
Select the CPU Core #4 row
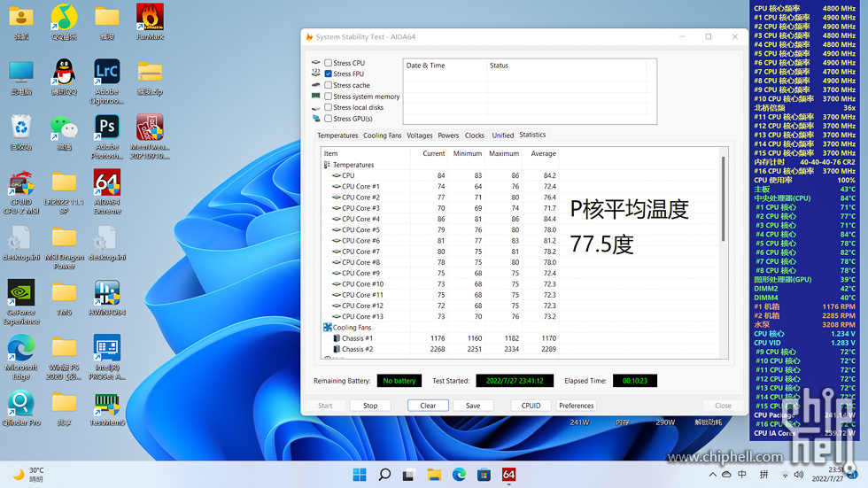click(441, 219)
